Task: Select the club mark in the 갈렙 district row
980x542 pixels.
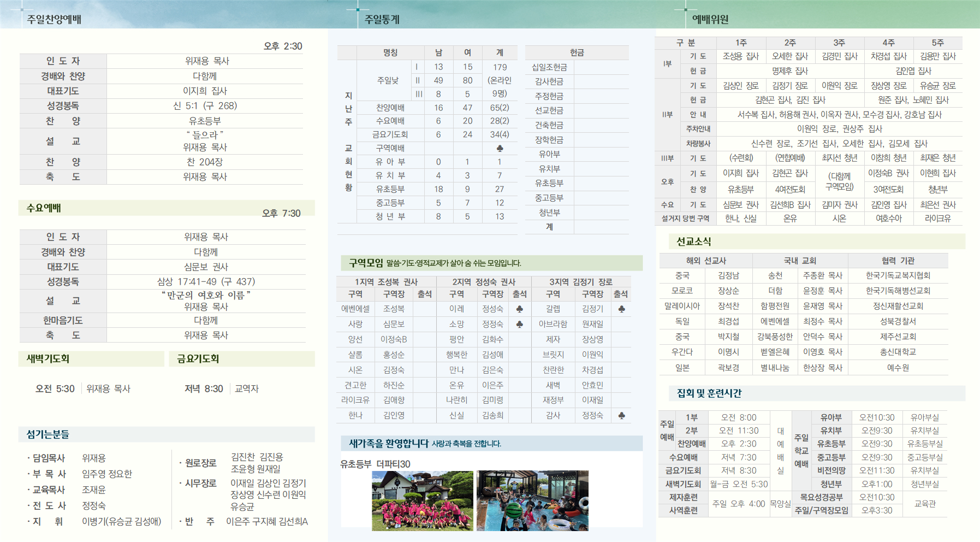Action: 621,309
